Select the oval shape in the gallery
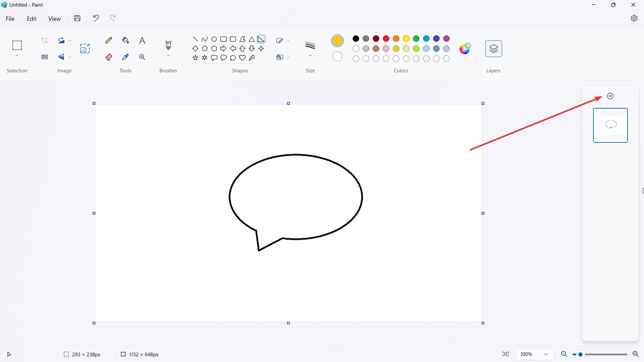The width and height of the screenshot is (644, 362). click(214, 39)
